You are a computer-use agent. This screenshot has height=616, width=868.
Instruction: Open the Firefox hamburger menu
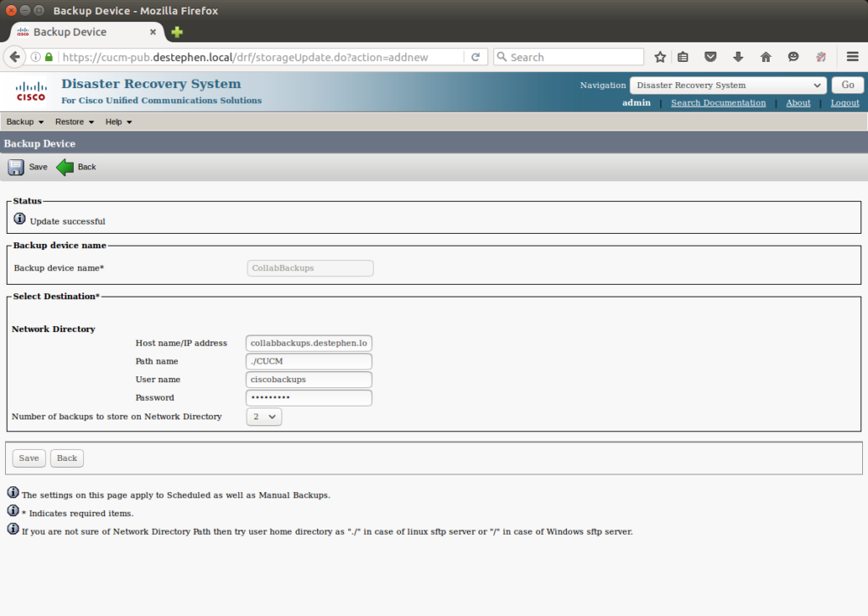click(853, 57)
